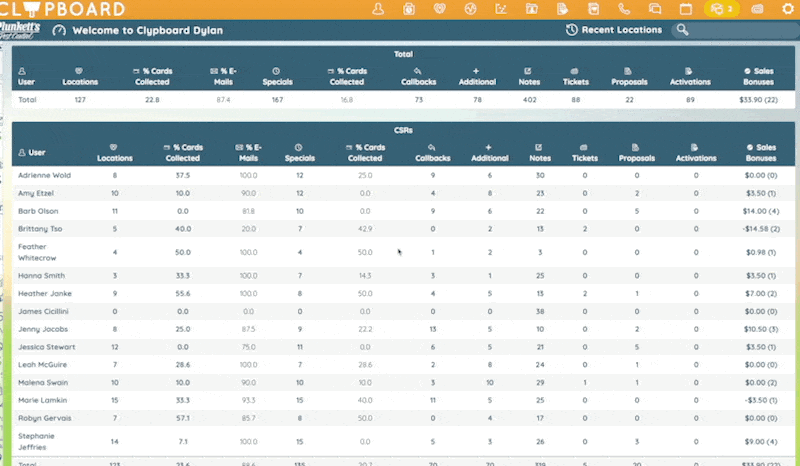Click the Callbacks header in the Total table
This screenshot has width=800, height=466.
[418, 77]
